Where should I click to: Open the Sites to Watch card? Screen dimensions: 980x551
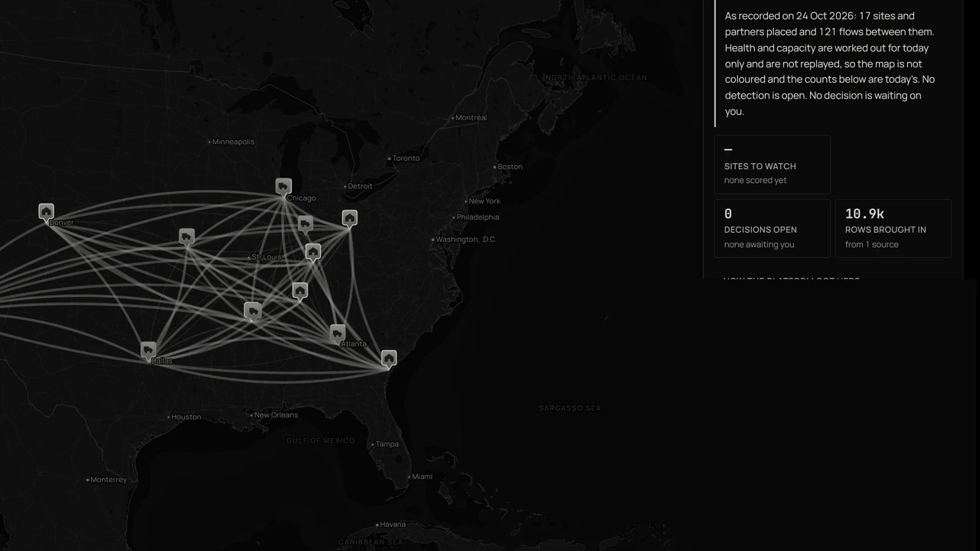(x=773, y=165)
